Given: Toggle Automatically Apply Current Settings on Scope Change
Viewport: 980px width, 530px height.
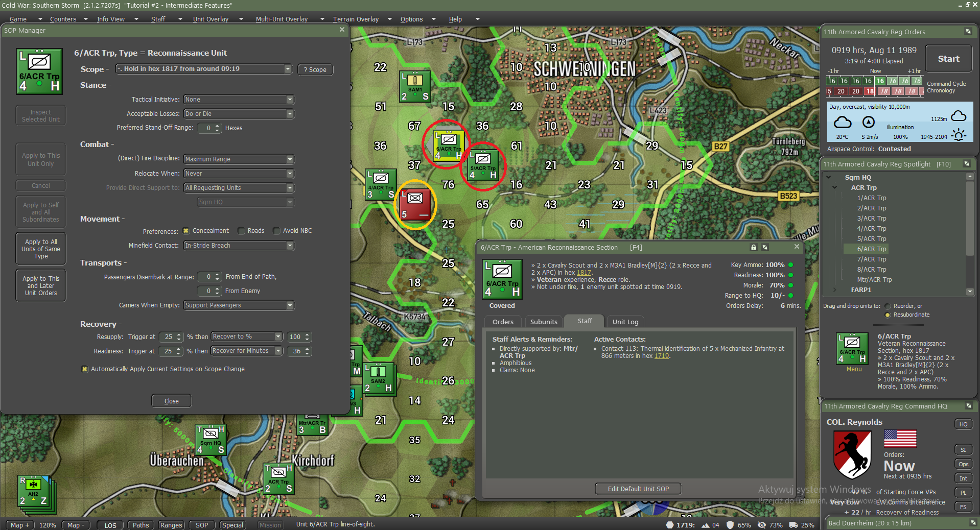Looking at the screenshot, I should [x=84, y=369].
